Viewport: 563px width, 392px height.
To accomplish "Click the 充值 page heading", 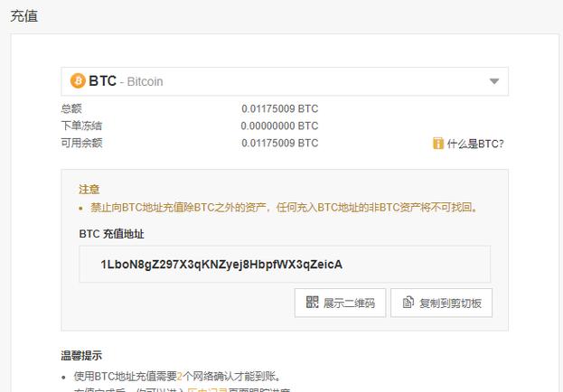I will (24, 16).
